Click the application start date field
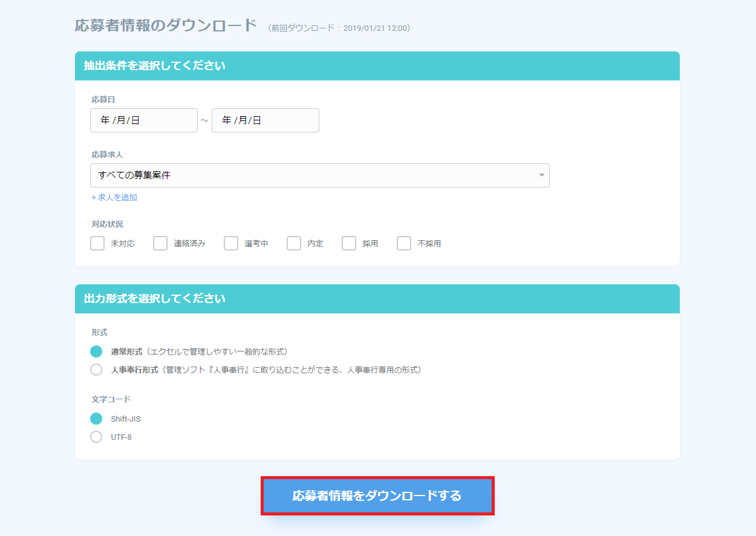The height and width of the screenshot is (536, 756). click(144, 120)
